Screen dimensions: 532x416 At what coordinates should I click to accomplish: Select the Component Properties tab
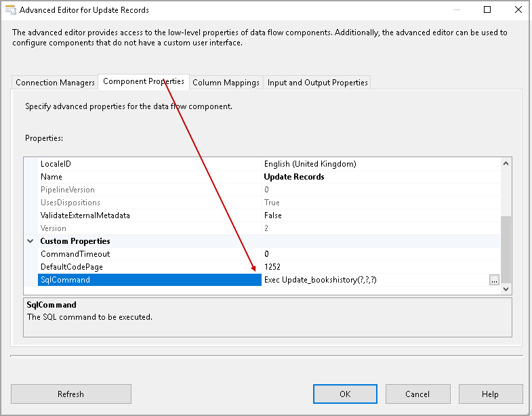[143, 82]
